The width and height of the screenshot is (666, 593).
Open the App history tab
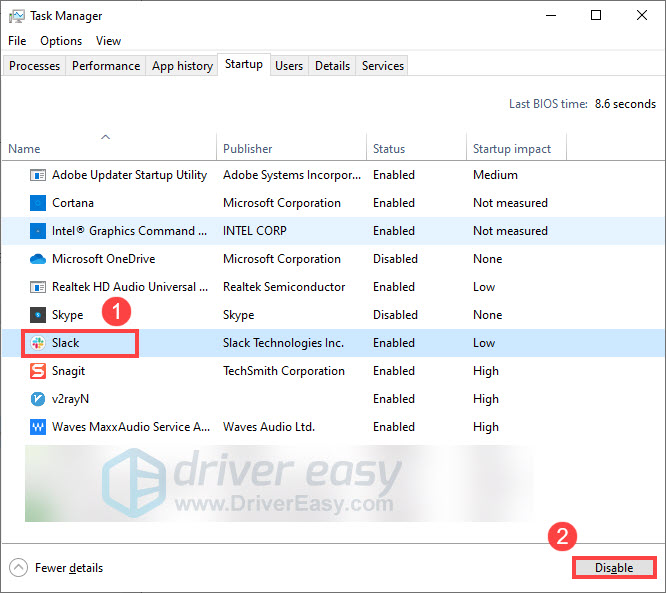pos(182,66)
